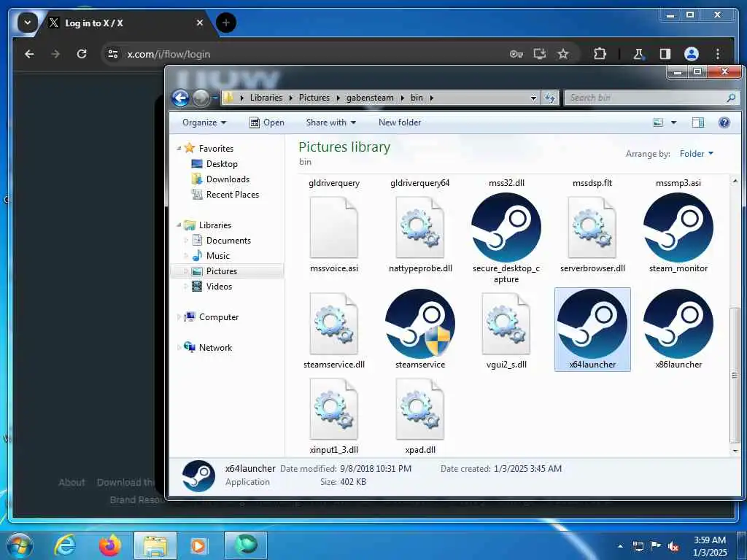The height and width of the screenshot is (560, 747).
Task: Open Chrome password key icon
Action: coord(516,54)
